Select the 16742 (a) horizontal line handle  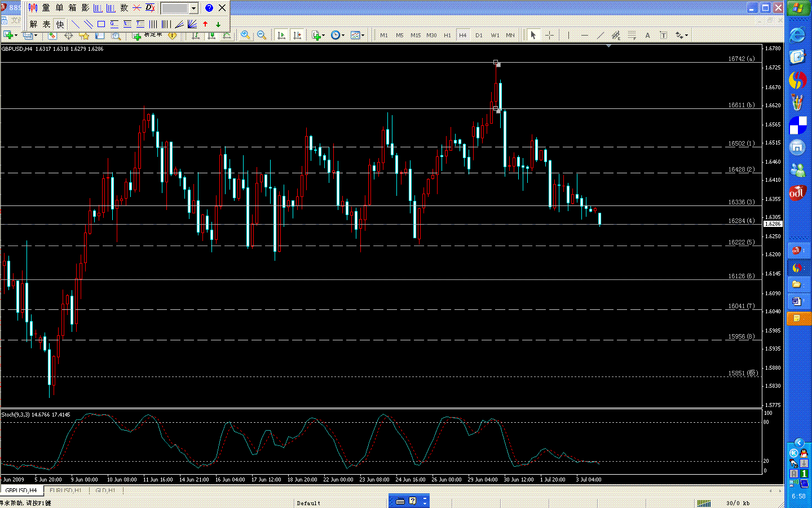point(496,62)
